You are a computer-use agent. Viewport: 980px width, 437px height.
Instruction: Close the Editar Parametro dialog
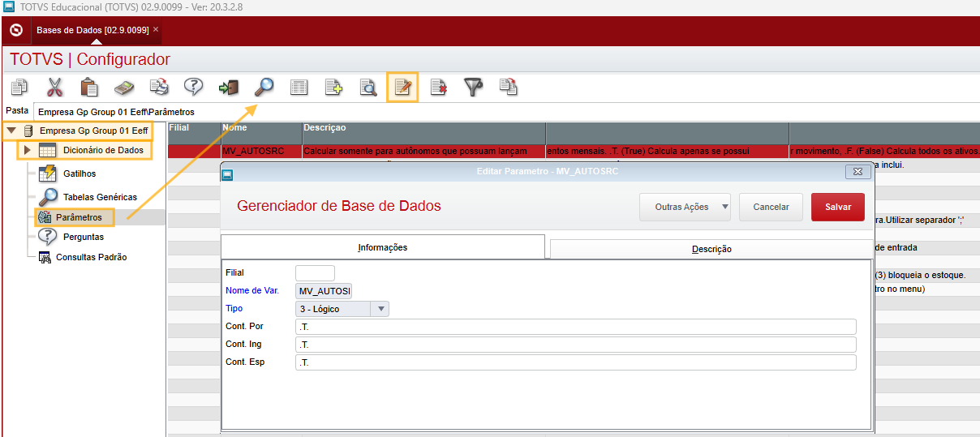(857, 173)
